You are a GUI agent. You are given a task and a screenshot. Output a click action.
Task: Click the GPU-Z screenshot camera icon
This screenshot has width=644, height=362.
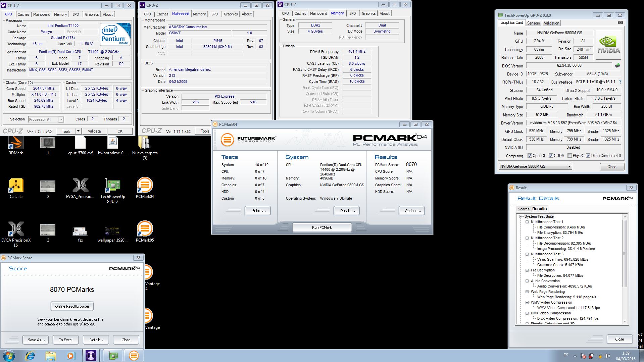[621, 22]
